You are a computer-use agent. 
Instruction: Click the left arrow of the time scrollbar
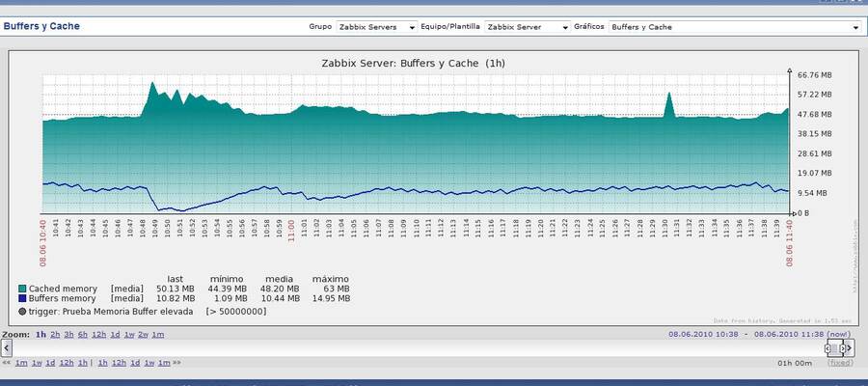coord(8,347)
